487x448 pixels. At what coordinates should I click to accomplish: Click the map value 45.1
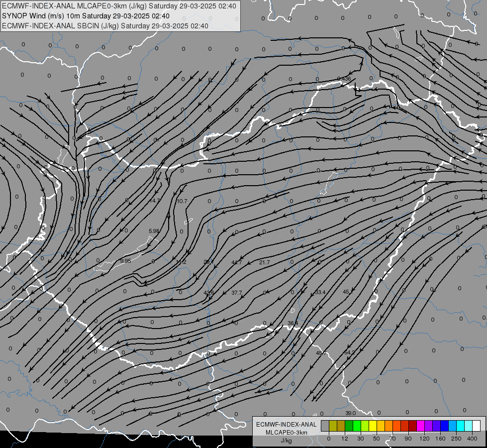click(x=348, y=292)
